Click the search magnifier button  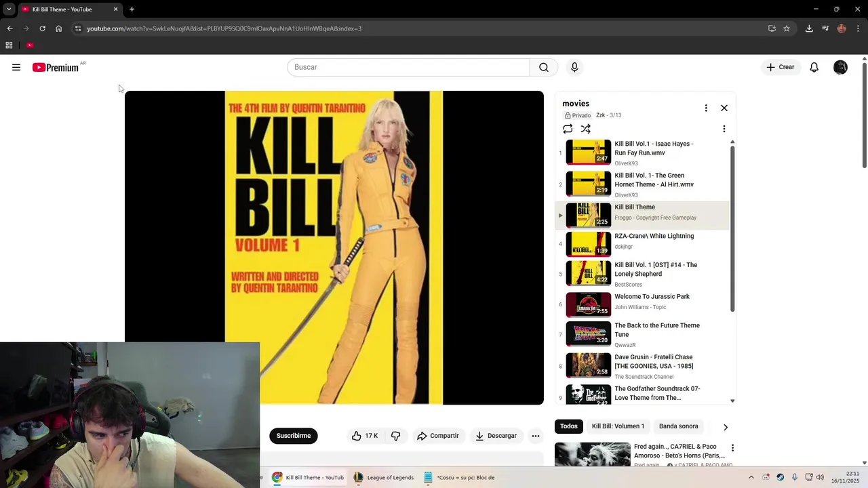544,67
